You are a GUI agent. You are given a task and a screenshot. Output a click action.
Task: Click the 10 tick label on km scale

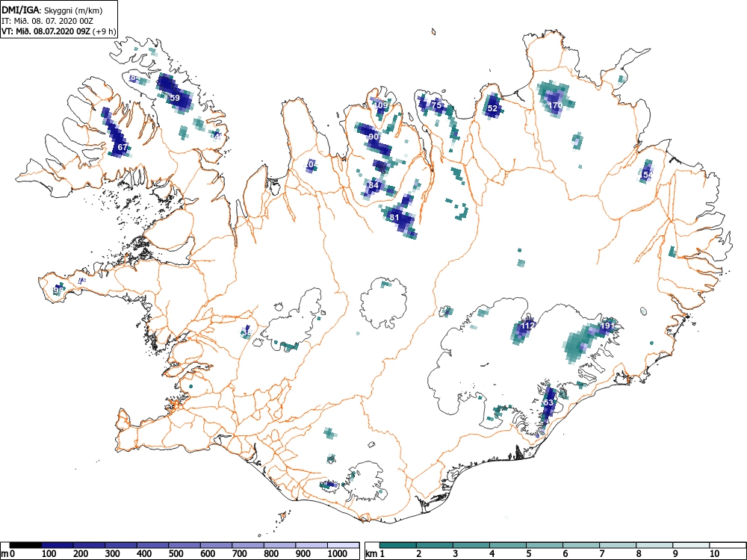click(x=714, y=554)
